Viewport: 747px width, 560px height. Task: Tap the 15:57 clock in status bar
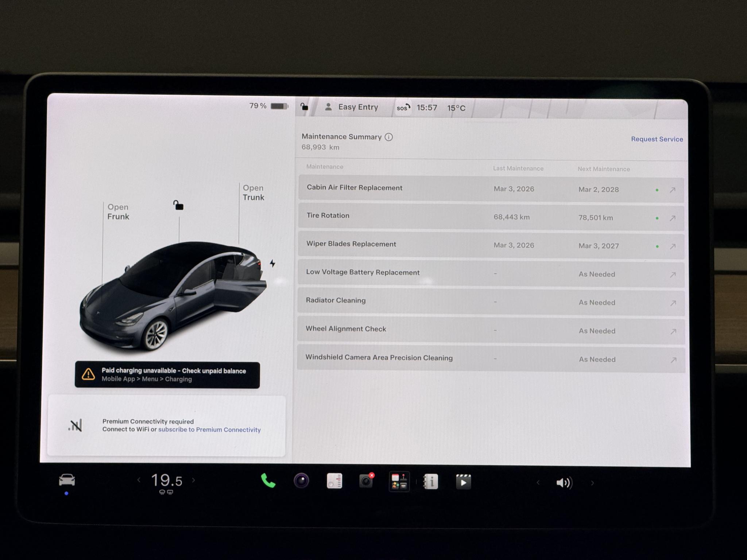427,108
